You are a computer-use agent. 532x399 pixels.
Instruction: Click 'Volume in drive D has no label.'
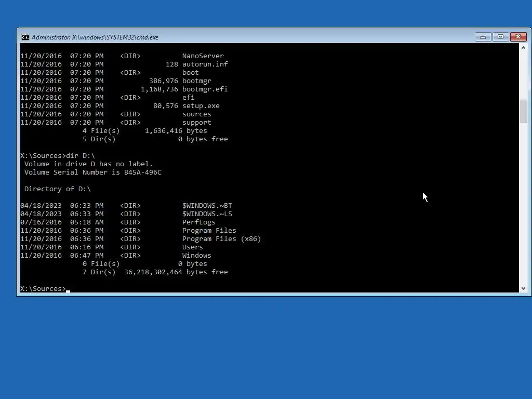pyautogui.click(x=88, y=164)
